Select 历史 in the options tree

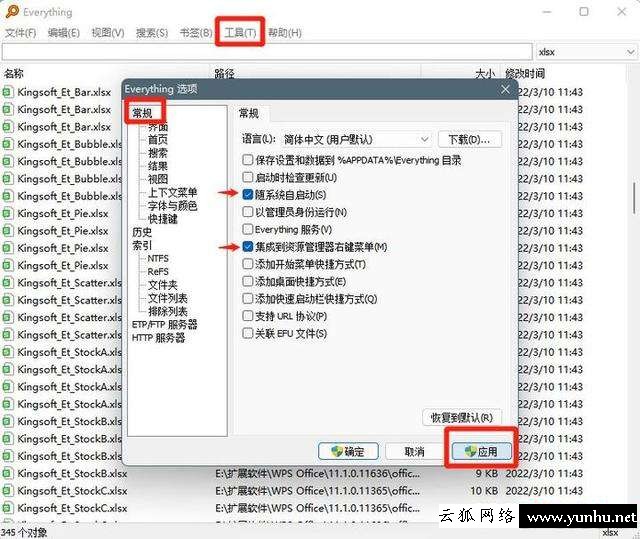click(142, 232)
